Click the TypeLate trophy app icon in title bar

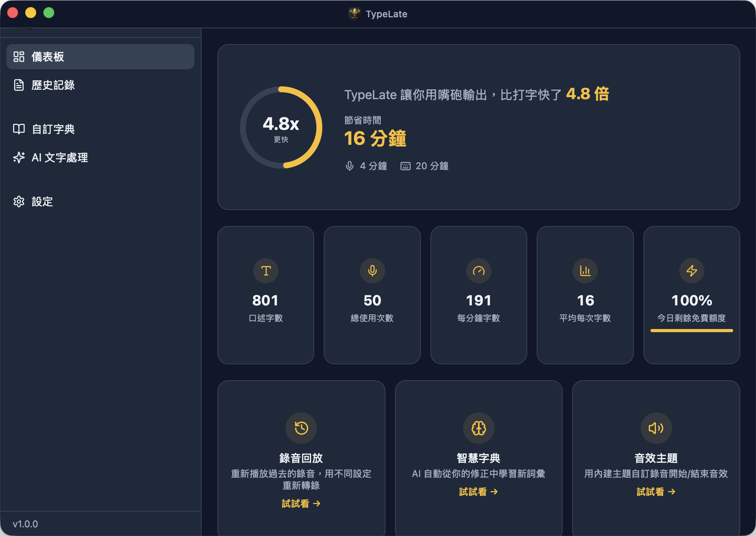(354, 14)
